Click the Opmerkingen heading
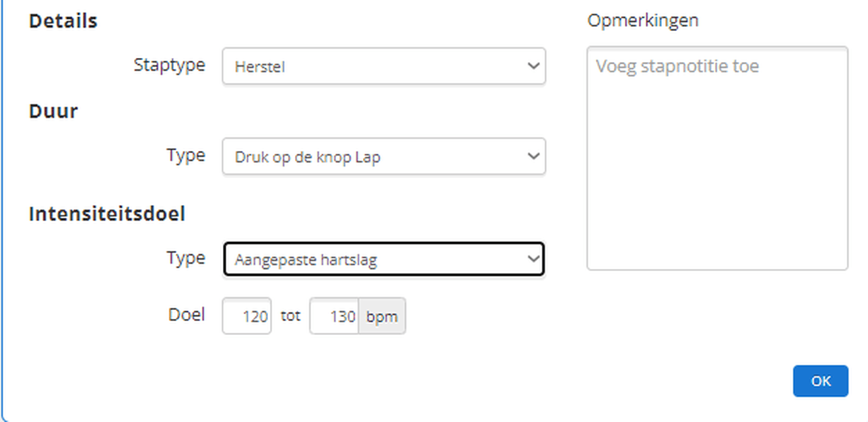The image size is (868, 422). pos(642,20)
